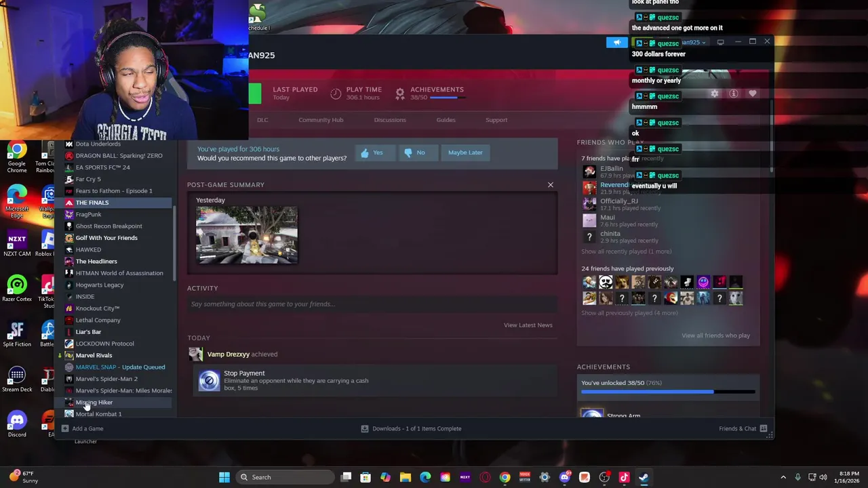Enter Big Picture mode via monitor icon
Viewport: 868px width, 488px height.
(x=721, y=42)
